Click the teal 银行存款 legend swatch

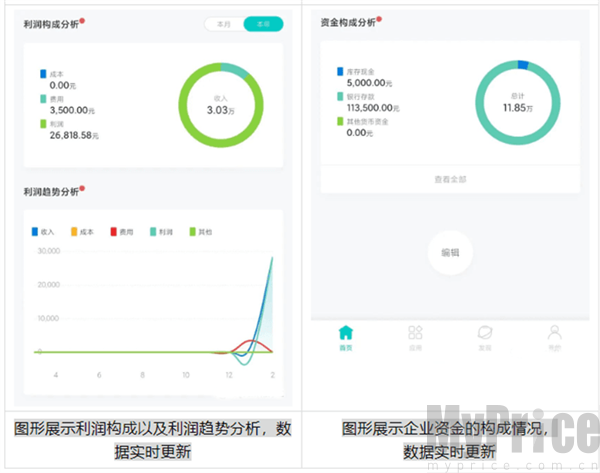click(x=340, y=96)
